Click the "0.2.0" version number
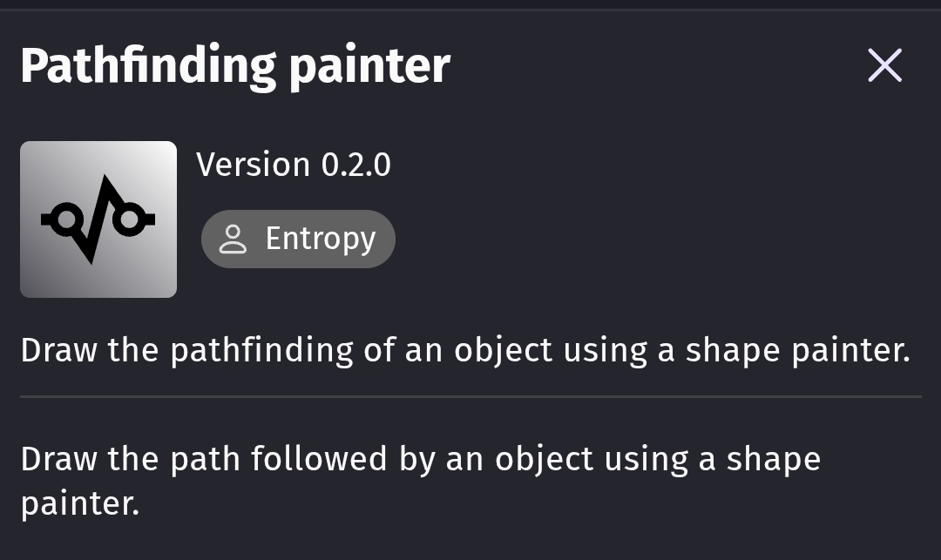Image resolution: width=941 pixels, height=560 pixels. point(356,164)
